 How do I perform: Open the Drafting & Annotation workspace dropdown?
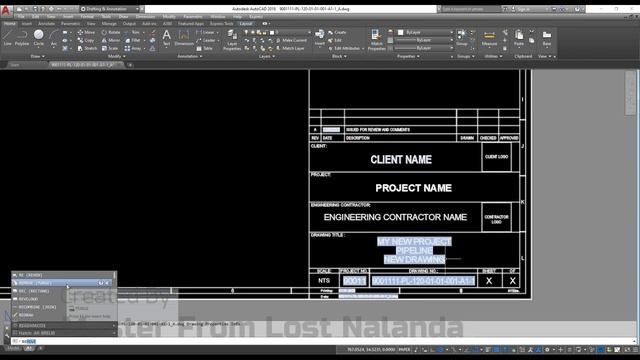click(110, 9)
